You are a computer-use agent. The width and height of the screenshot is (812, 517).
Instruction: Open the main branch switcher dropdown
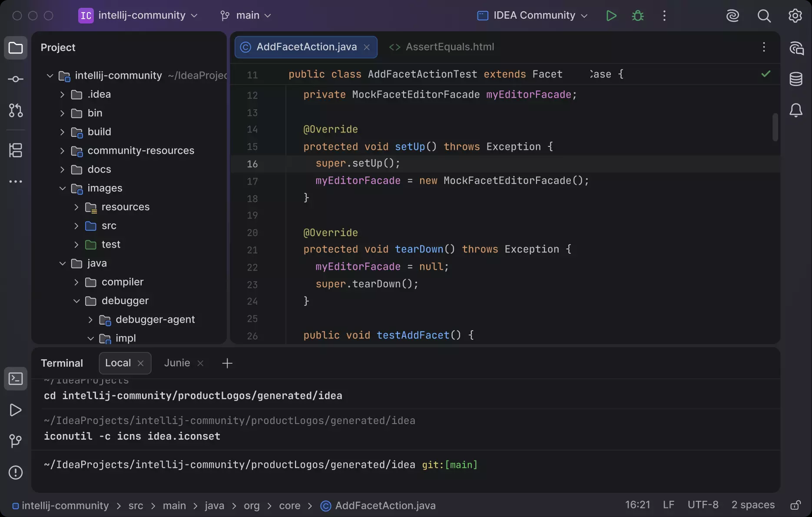click(245, 15)
